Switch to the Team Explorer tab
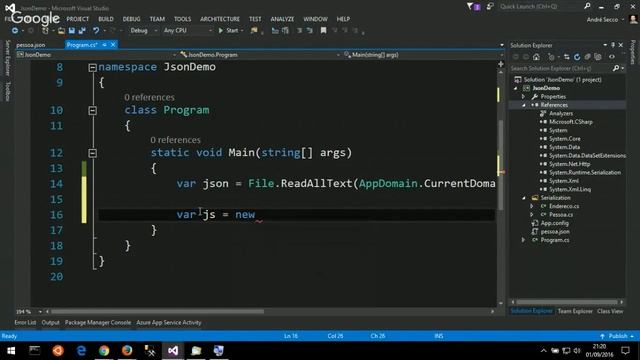 tap(575, 311)
